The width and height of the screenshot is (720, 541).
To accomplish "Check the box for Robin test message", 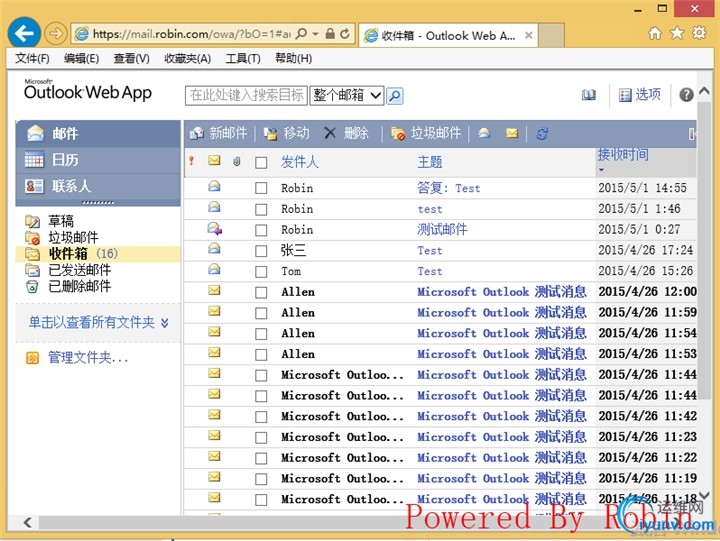I will coord(261,209).
